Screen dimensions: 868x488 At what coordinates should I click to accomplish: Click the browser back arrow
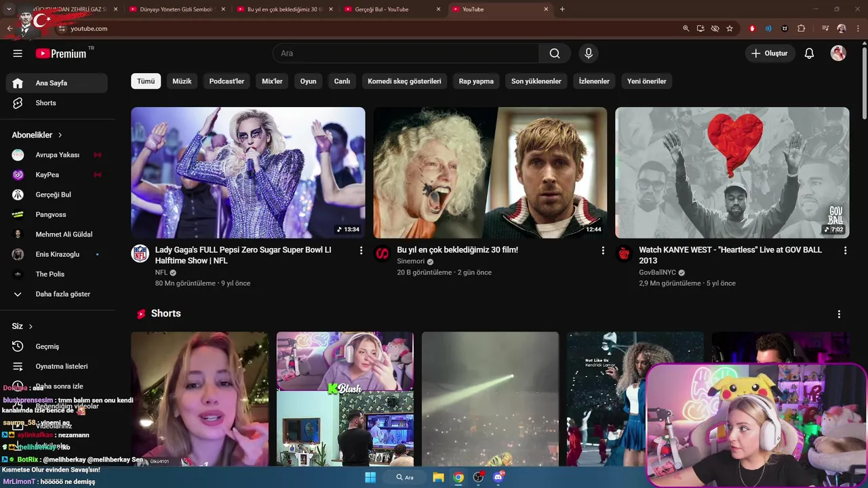coord(9,28)
